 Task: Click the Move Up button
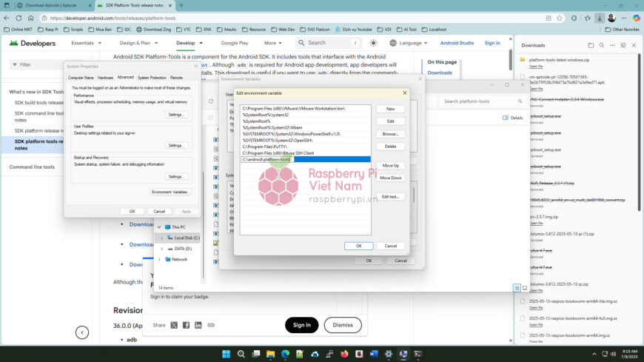pos(390,165)
